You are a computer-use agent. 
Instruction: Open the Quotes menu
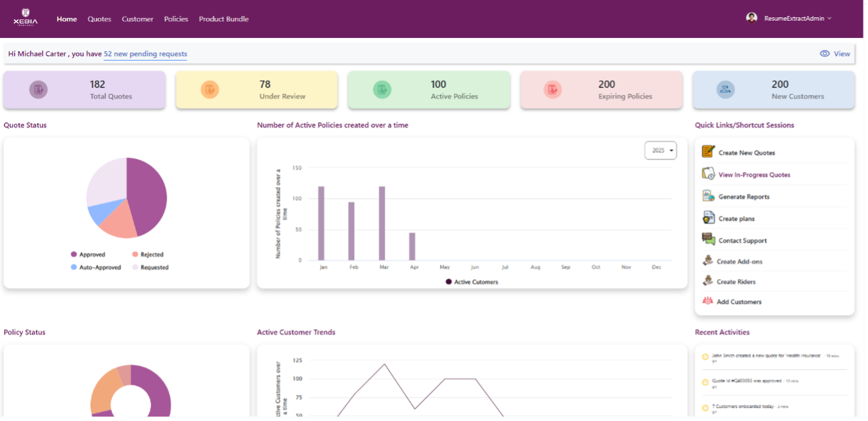coord(99,19)
